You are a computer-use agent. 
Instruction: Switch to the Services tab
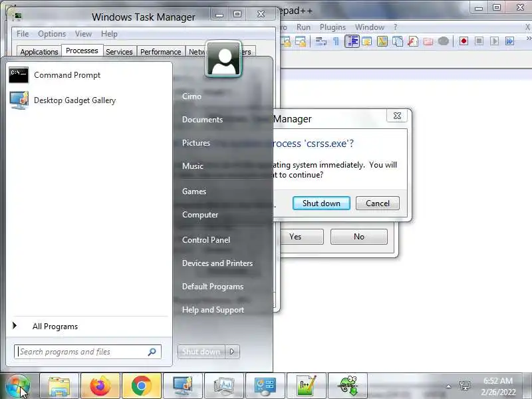click(x=119, y=52)
